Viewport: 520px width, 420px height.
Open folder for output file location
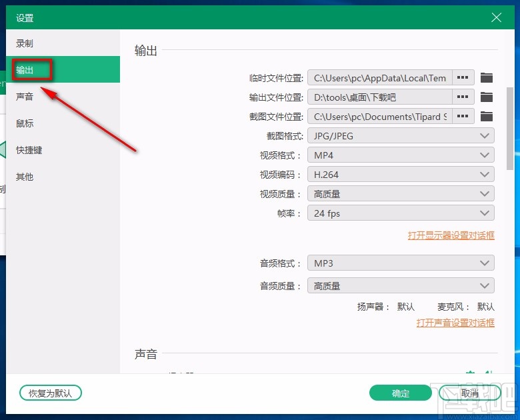(x=487, y=97)
